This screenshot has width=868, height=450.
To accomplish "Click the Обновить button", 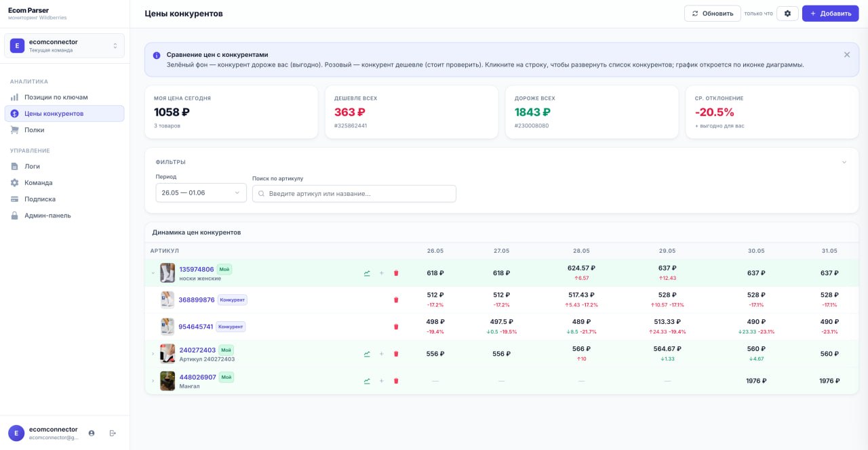I will click(713, 14).
